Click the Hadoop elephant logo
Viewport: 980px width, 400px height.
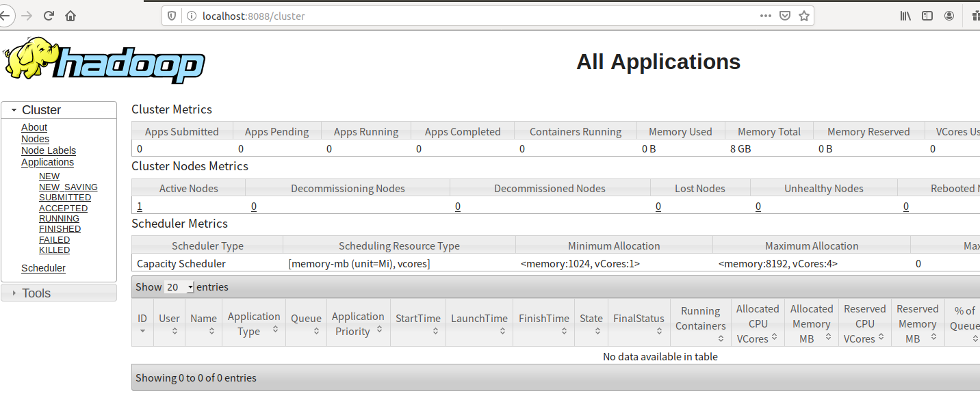(105, 60)
